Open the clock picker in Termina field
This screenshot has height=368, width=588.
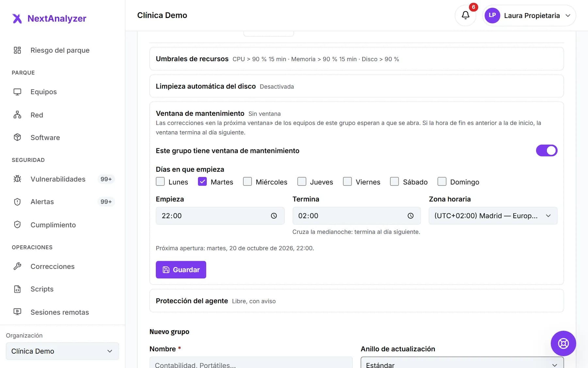pyautogui.click(x=410, y=216)
